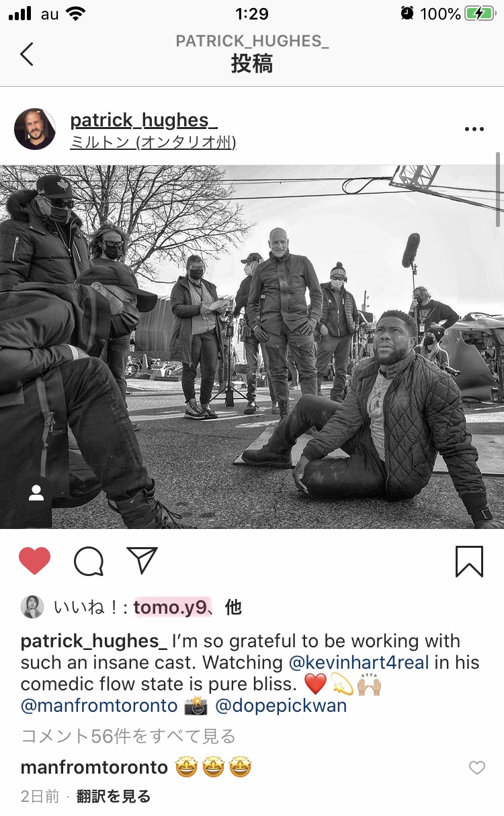Like manfromtoronto's comment with small heart
The width and height of the screenshot is (504, 816).
[x=476, y=768]
